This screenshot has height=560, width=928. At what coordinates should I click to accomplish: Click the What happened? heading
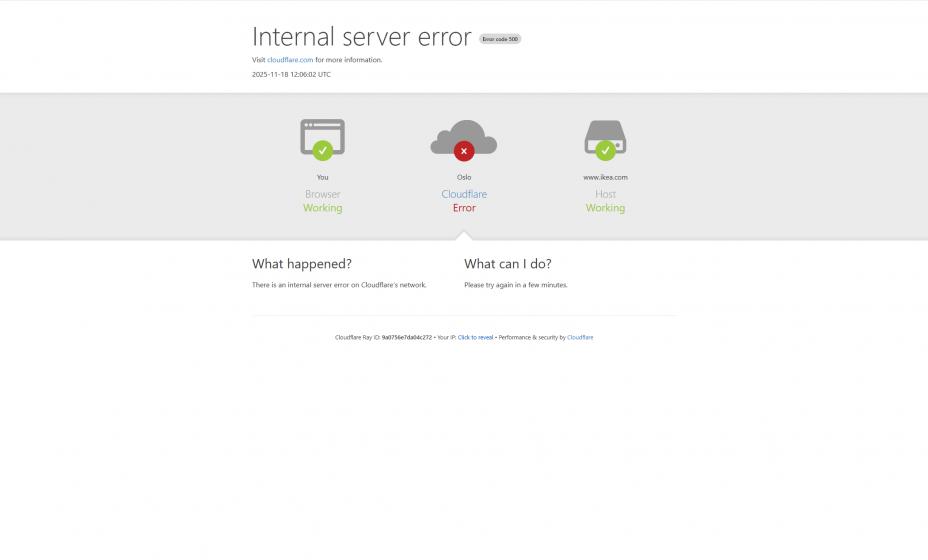pos(302,264)
